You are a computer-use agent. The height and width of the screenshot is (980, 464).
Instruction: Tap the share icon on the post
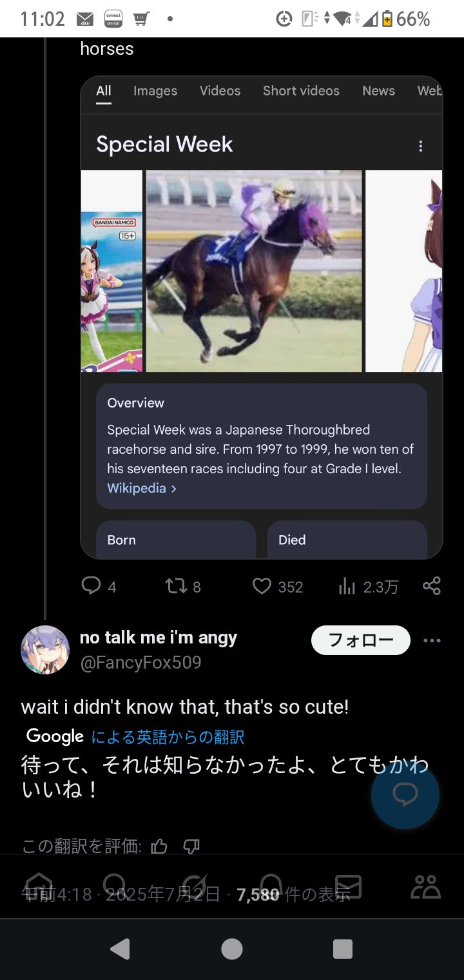tap(432, 585)
